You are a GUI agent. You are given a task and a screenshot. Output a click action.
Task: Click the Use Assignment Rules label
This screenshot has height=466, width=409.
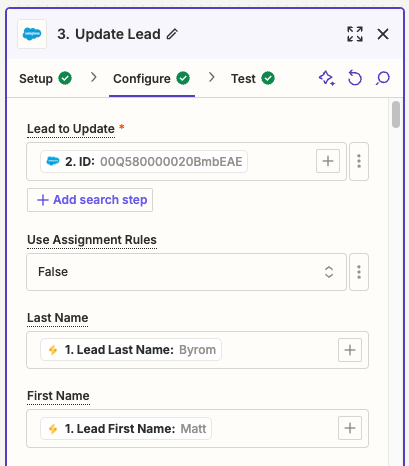(x=92, y=240)
